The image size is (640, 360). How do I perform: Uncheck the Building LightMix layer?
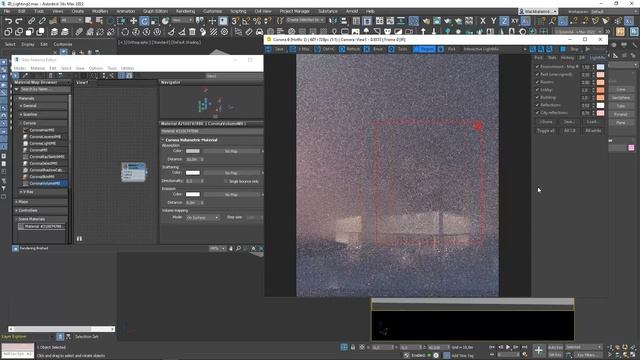click(537, 98)
